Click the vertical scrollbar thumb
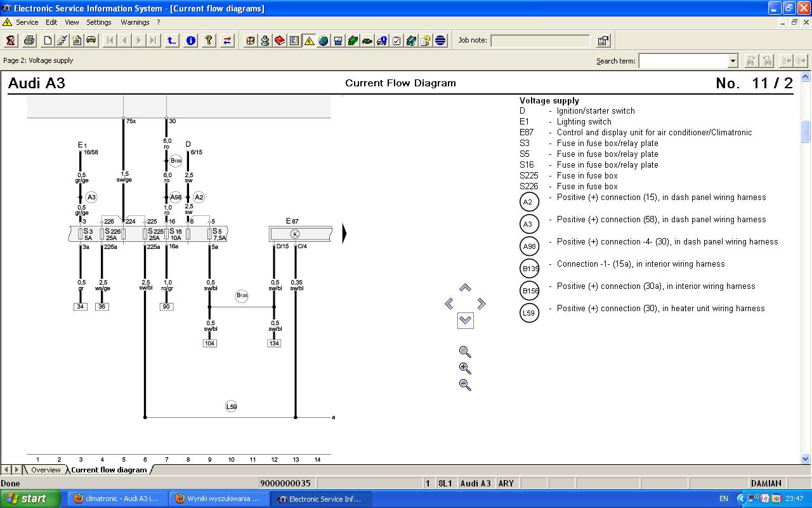The image size is (812, 508). [806, 131]
